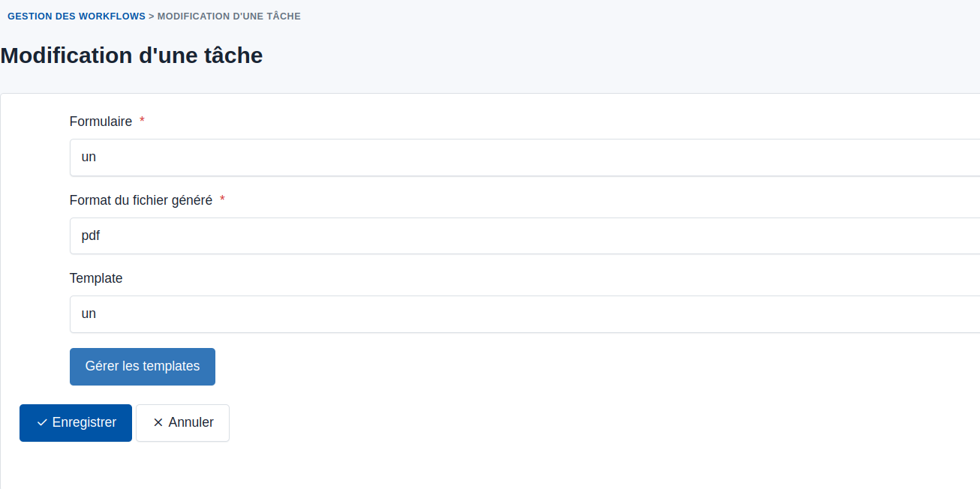This screenshot has height=489, width=980.
Task: Open the Formulaire dropdown
Action: coord(525,157)
